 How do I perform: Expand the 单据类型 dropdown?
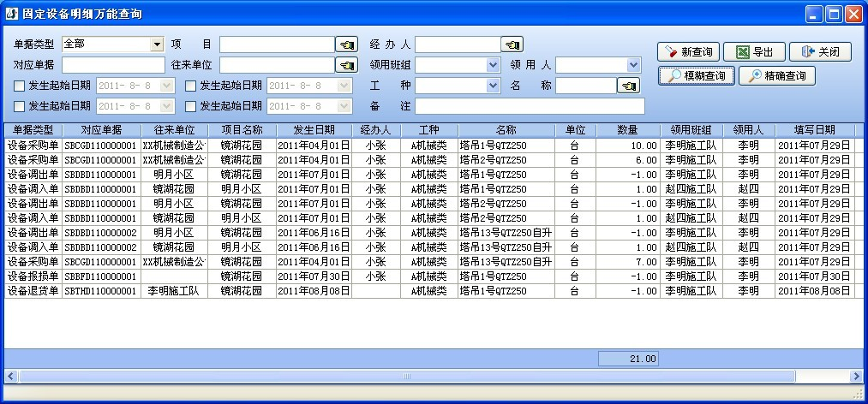click(157, 45)
